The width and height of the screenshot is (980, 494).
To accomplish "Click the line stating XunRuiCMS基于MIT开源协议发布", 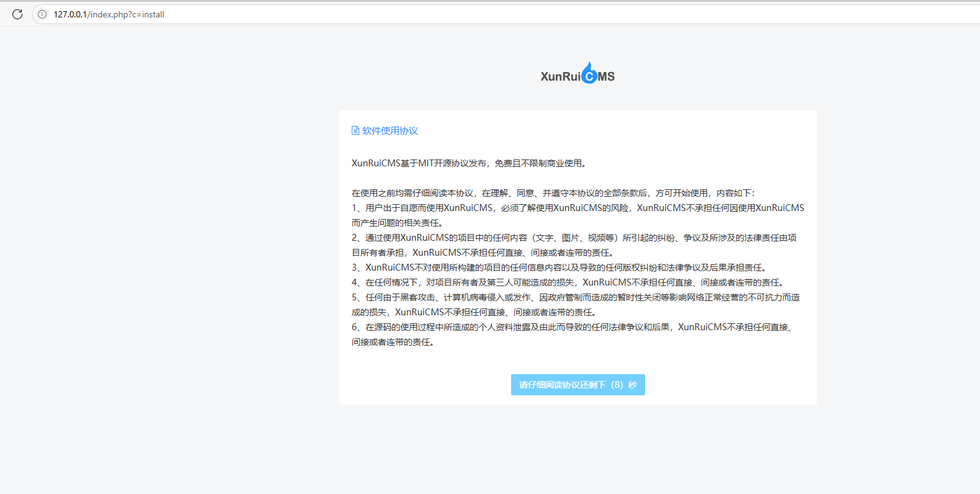I will pyautogui.click(x=470, y=163).
